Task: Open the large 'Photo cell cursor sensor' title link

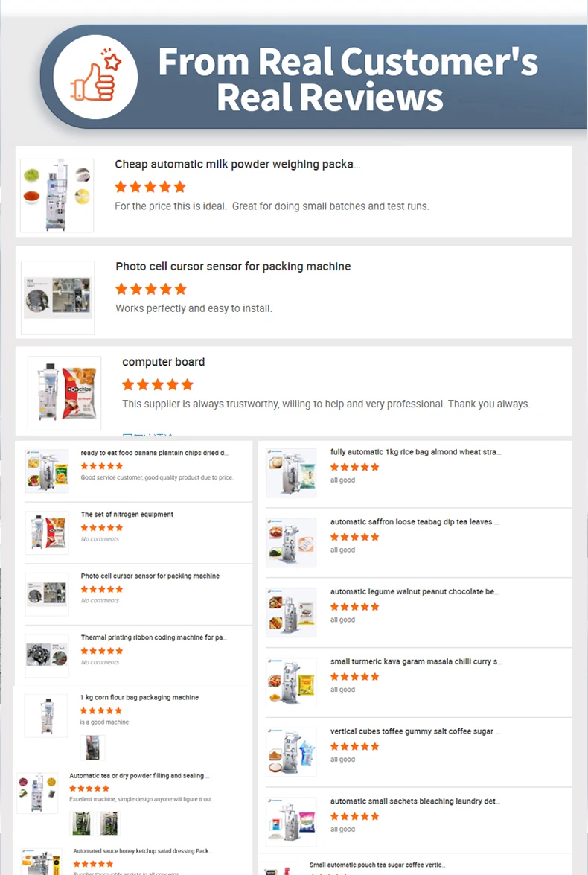Action: pos(233,267)
